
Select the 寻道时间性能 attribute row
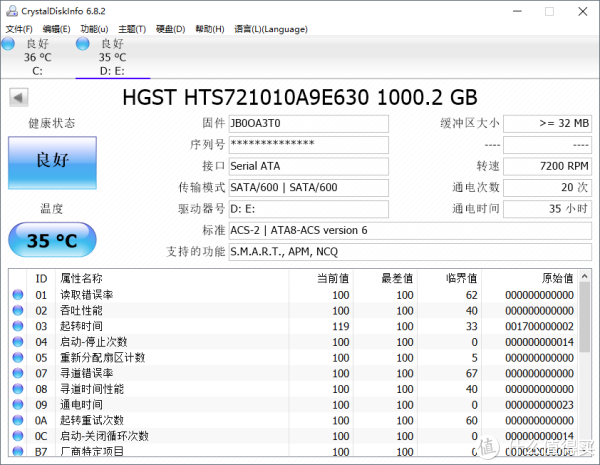[x=293, y=389]
